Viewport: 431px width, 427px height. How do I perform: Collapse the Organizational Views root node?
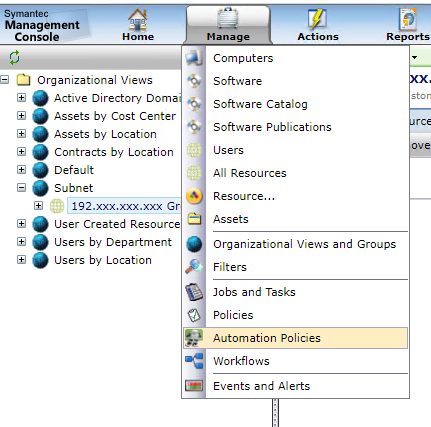click(5, 80)
